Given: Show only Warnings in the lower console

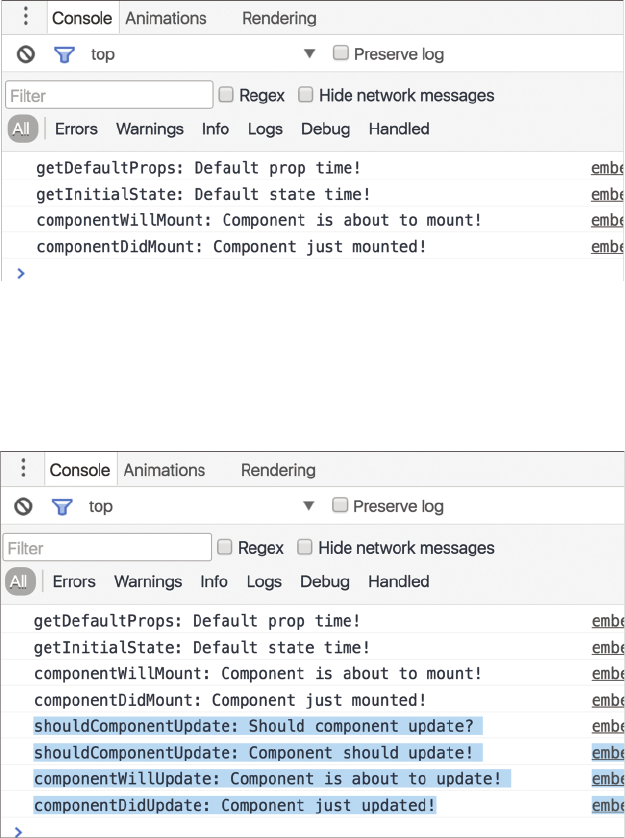Looking at the screenshot, I should tap(148, 582).
